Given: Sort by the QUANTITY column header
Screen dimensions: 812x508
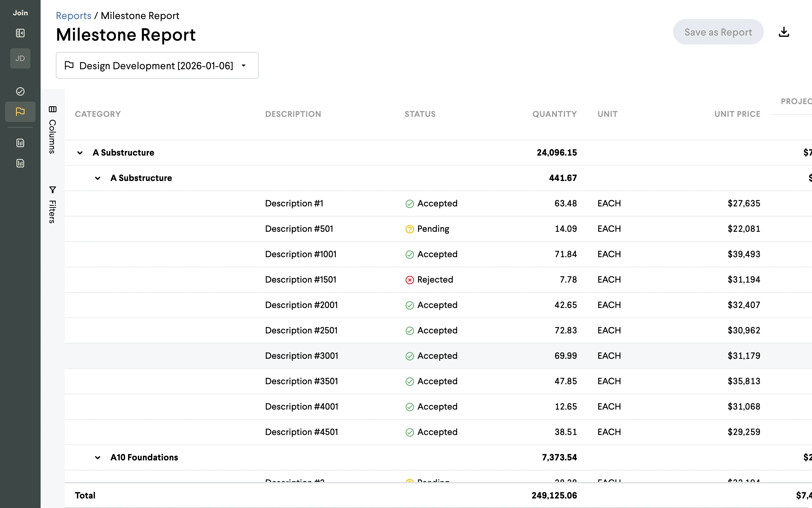Looking at the screenshot, I should point(555,114).
